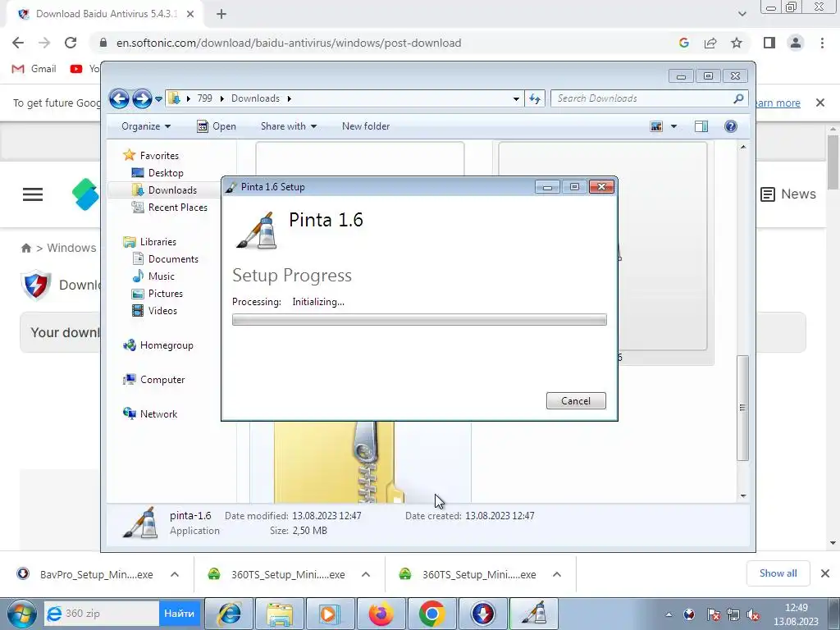
Task: Share this page icon in Chrome
Action: click(710, 43)
